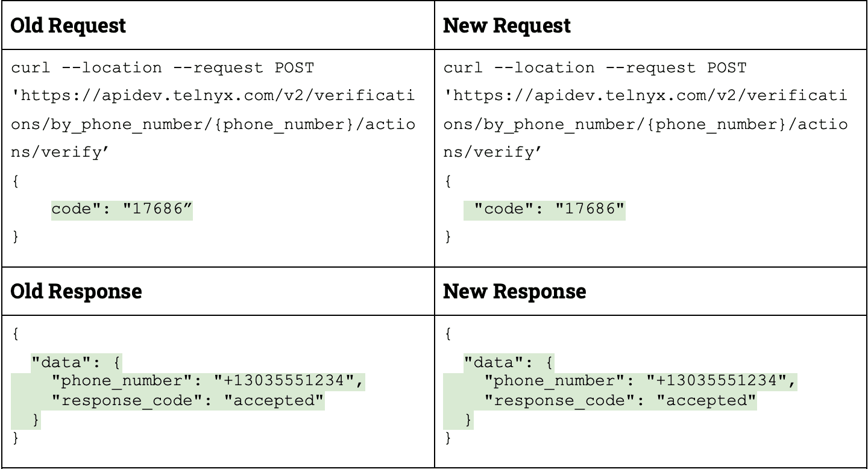The width and height of the screenshot is (868, 469).
Task: Click the new request URL text
Action: click(646, 124)
